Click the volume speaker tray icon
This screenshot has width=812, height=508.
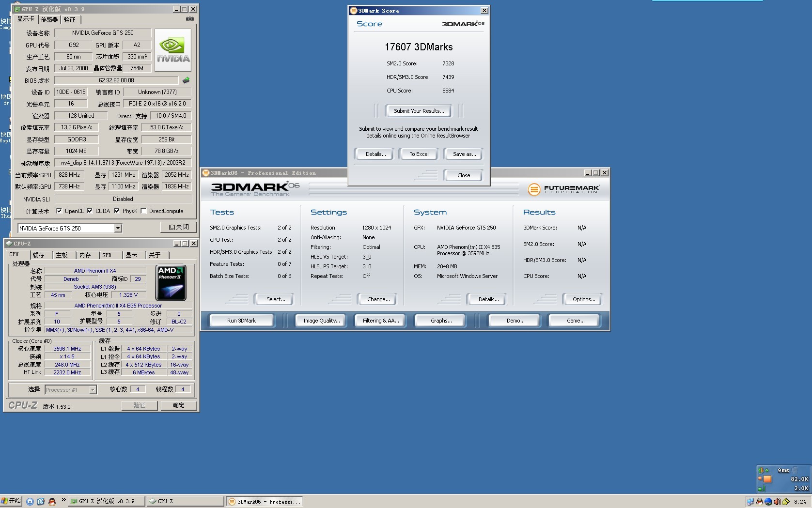(x=777, y=502)
